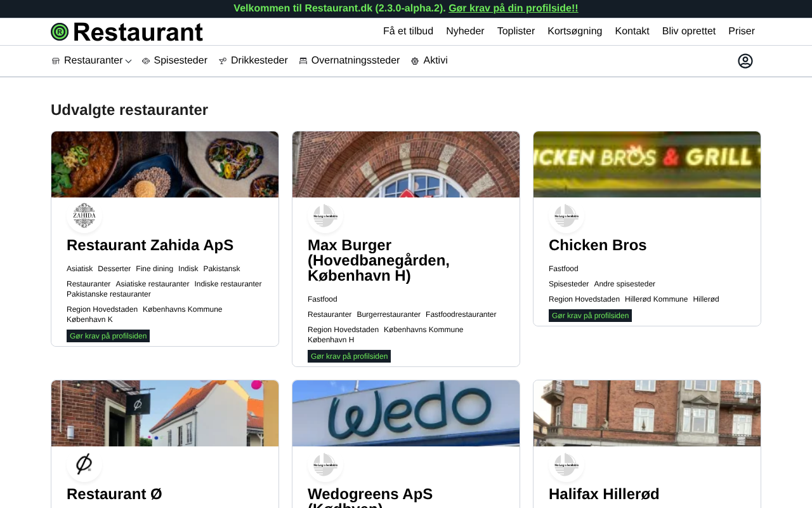This screenshot has height=508, width=812.
Task: Click the Chicken Bros placeholder logo
Action: 566,215
